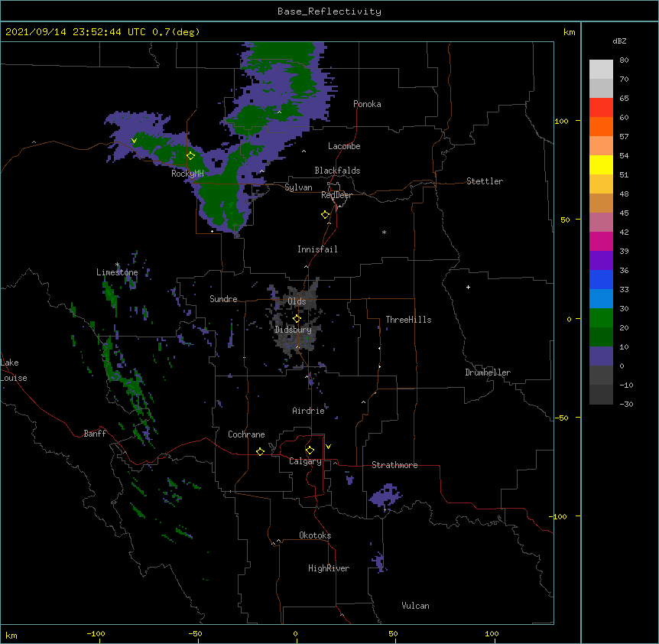Select the slate purple 0-10 dBZ swatch
The width and height of the screenshot is (659, 644).
point(601,356)
